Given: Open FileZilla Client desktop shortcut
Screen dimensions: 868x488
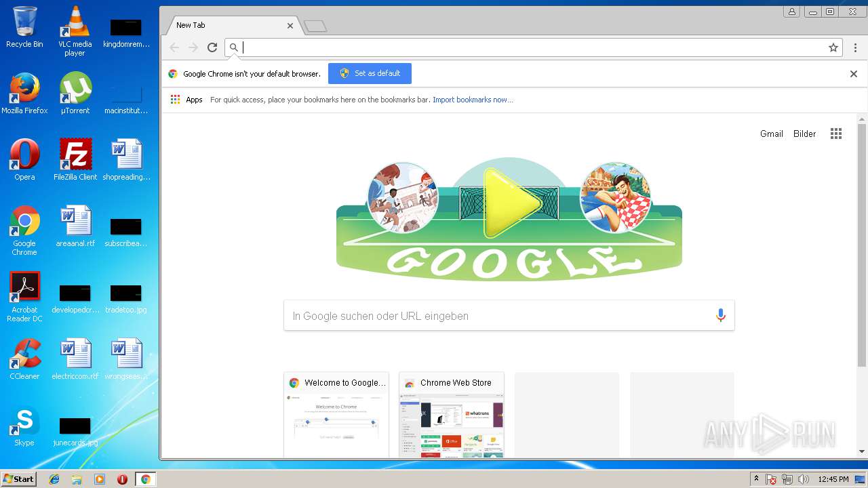Looking at the screenshot, I should (75, 160).
